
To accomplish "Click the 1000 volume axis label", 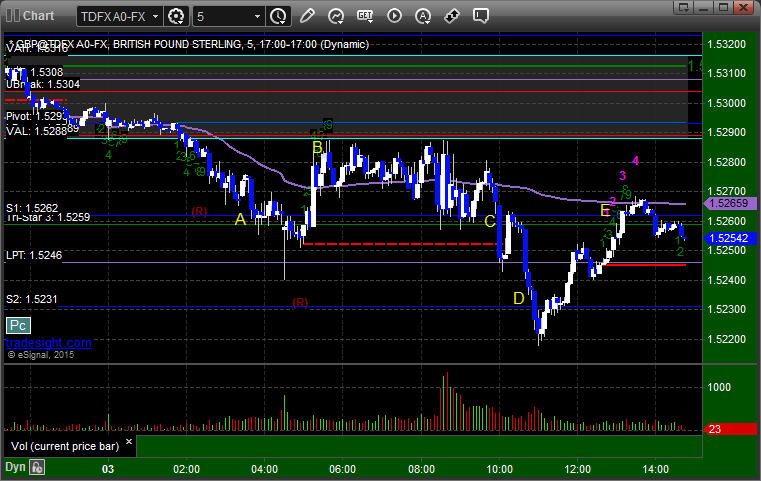I will (x=719, y=387).
